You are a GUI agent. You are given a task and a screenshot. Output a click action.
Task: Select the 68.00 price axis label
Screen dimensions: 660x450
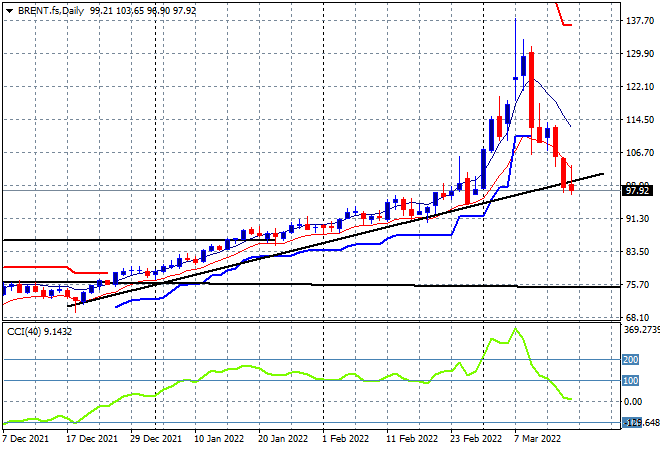(x=638, y=317)
